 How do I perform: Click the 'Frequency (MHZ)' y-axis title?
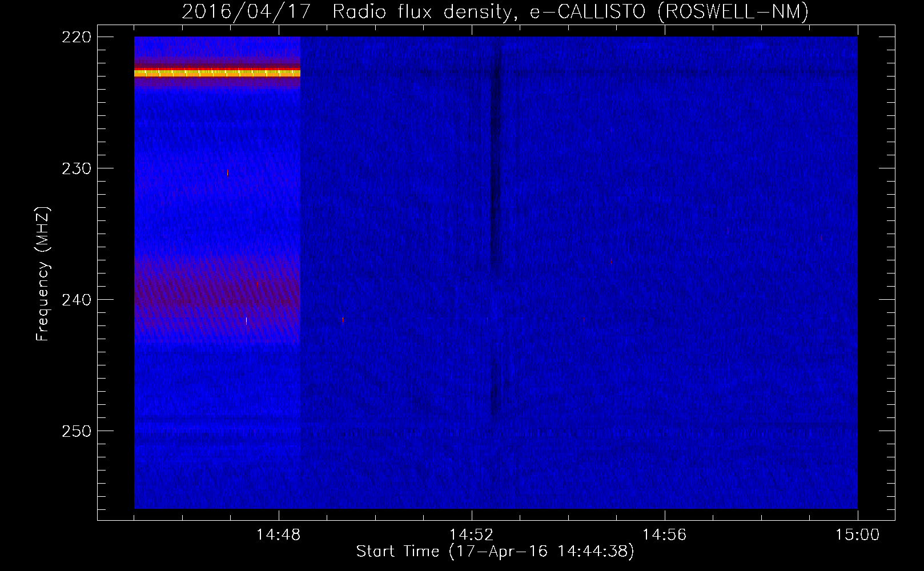tap(43, 274)
